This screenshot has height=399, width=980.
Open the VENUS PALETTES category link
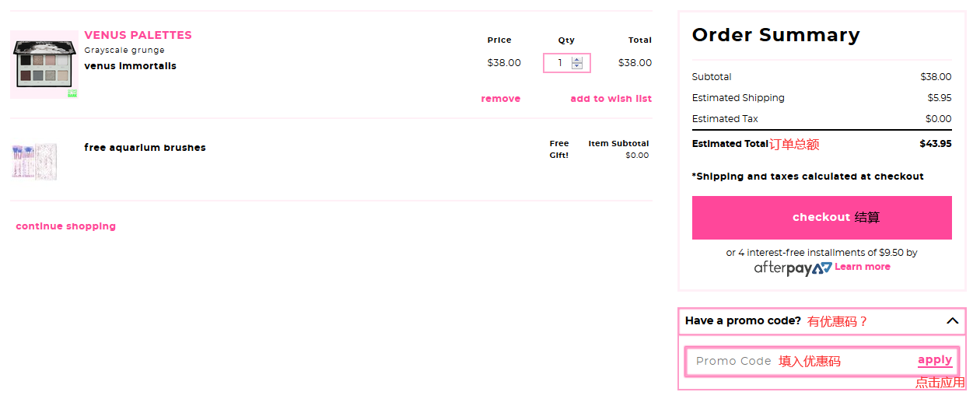[138, 35]
